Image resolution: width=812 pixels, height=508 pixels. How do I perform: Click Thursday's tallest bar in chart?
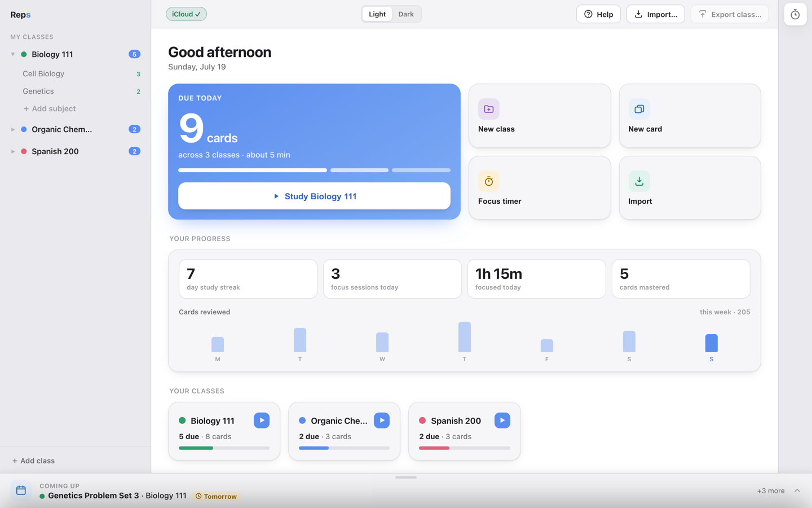[x=465, y=337]
